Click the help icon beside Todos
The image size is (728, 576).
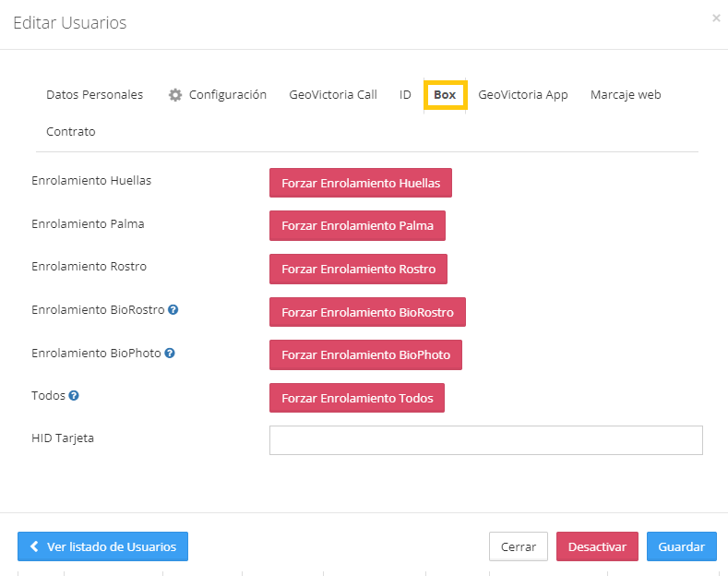click(x=74, y=396)
